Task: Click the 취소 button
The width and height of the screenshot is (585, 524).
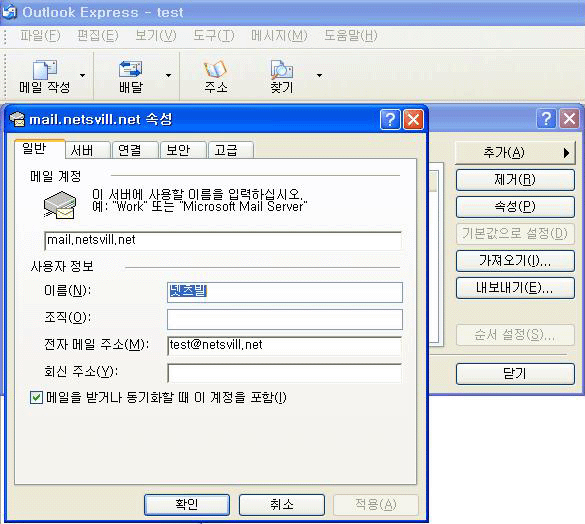Action: click(x=282, y=505)
